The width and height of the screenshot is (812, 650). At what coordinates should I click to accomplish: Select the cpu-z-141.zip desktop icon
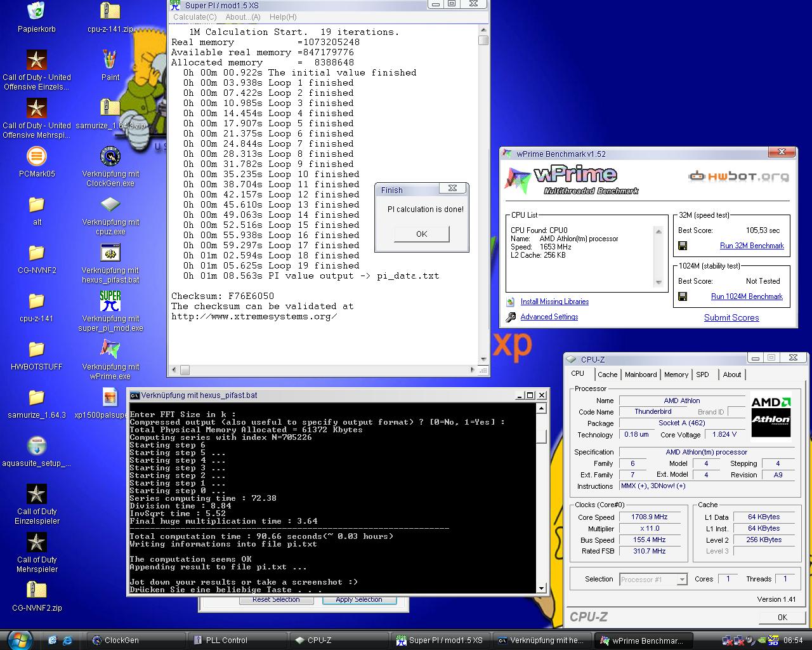coord(110,11)
